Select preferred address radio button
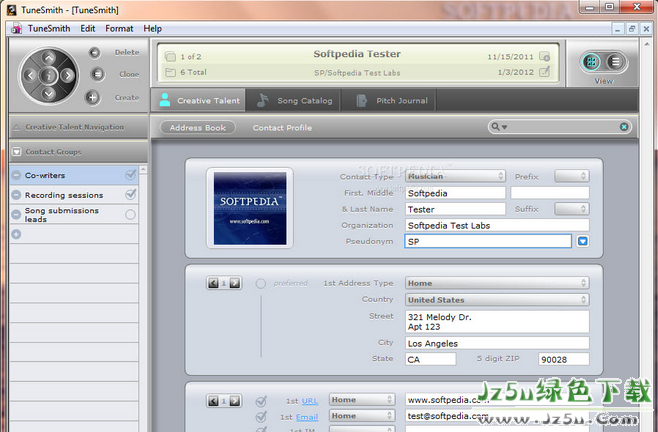658x432 pixels. [261, 284]
